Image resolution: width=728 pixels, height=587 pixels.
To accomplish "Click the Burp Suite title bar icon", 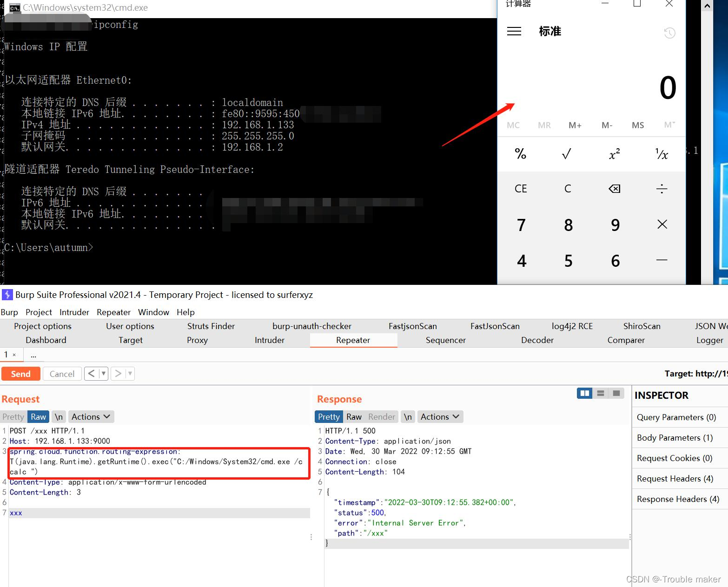I will click(x=7, y=295).
